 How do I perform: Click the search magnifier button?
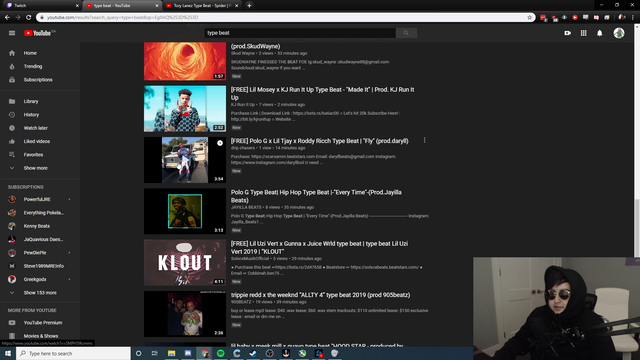point(406,33)
